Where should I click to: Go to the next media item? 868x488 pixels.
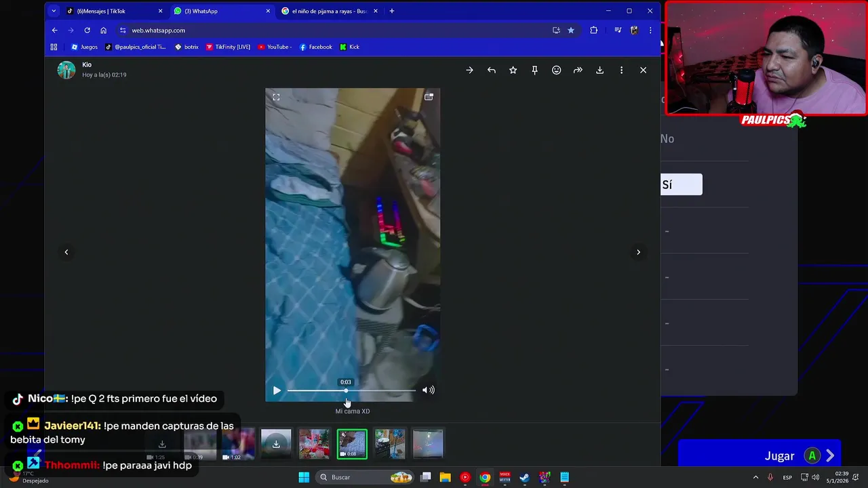click(x=638, y=252)
